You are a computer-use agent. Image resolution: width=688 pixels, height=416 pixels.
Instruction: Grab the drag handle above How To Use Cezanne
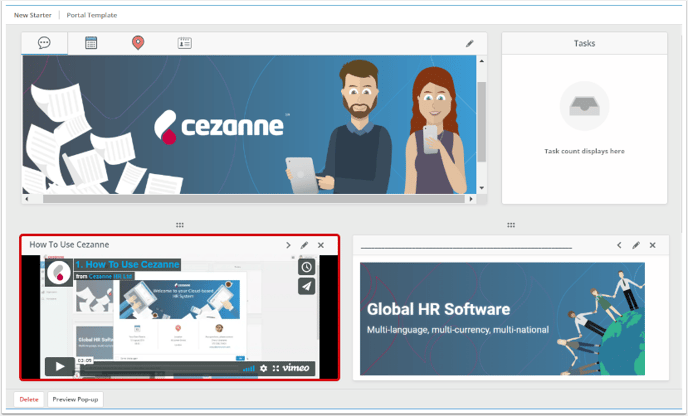[x=180, y=225]
